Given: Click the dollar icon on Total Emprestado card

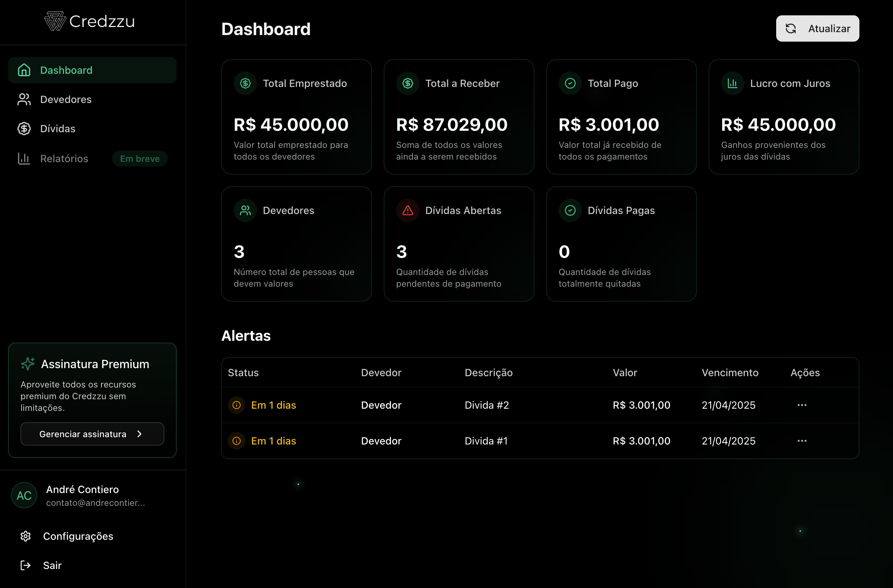Looking at the screenshot, I should click(x=245, y=83).
